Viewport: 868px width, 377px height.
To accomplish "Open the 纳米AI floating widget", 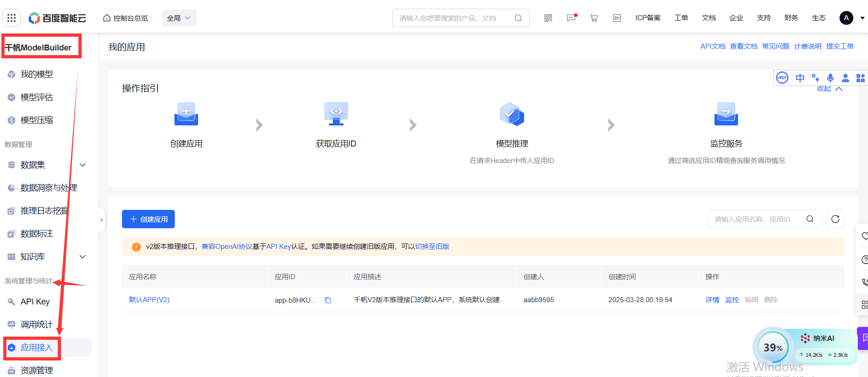I will [x=818, y=338].
